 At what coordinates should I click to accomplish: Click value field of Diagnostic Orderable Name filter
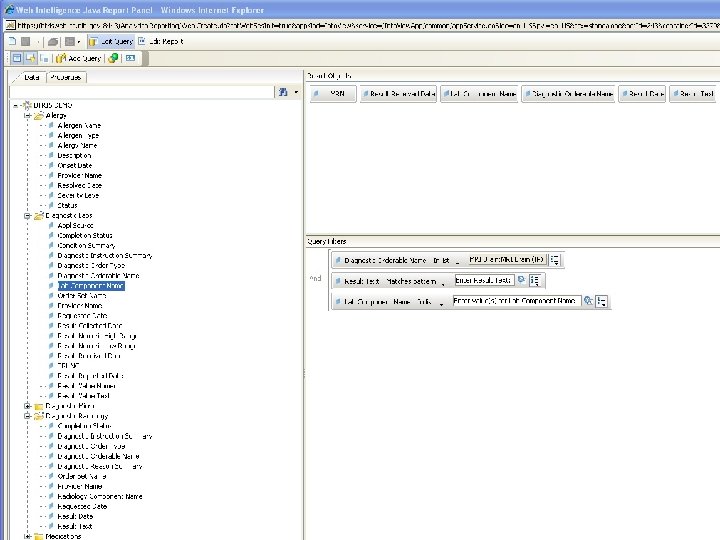point(507,260)
